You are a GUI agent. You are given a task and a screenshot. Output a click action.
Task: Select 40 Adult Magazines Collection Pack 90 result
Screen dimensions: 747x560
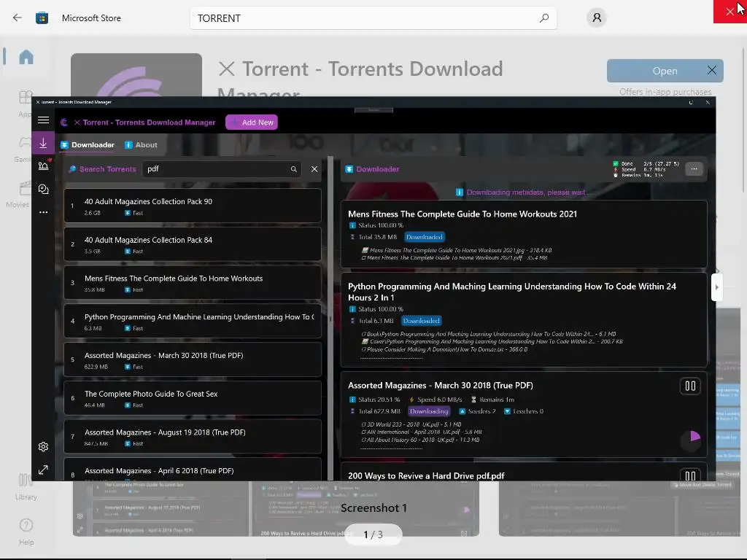pos(193,206)
